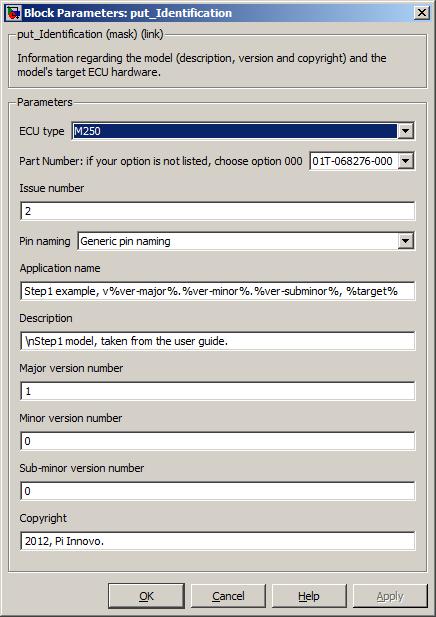The height and width of the screenshot is (617, 436).
Task: Click the Cancel button
Action: tap(228, 596)
